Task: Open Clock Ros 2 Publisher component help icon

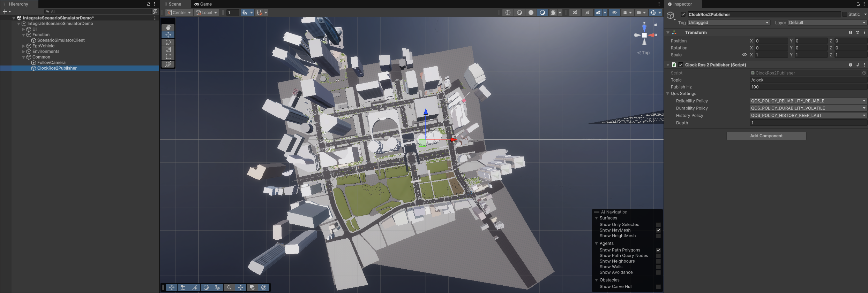Action: pyautogui.click(x=851, y=65)
